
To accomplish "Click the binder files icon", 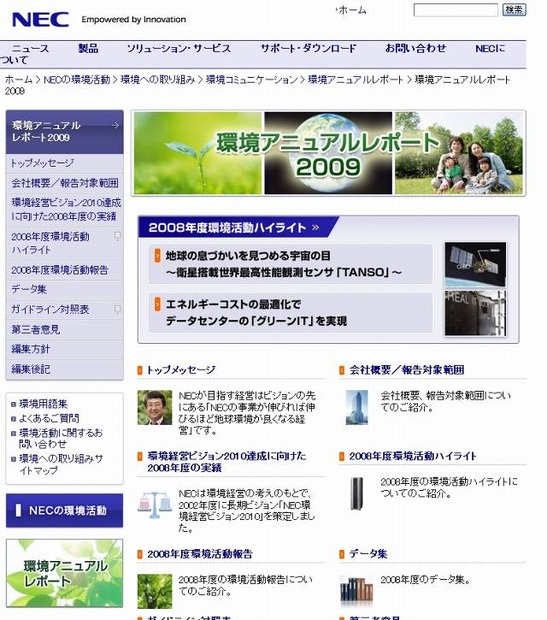I will point(356,591).
